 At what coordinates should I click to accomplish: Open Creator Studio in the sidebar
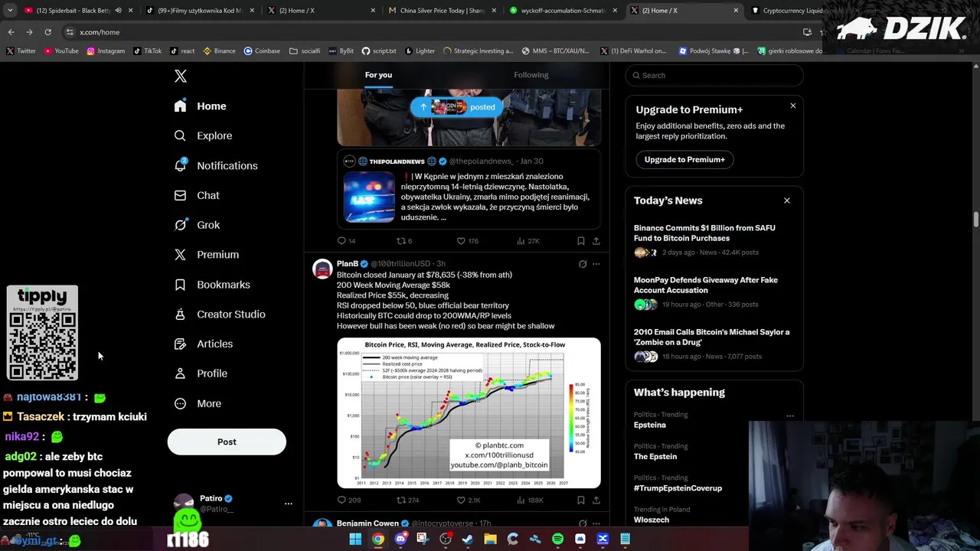[220, 314]
